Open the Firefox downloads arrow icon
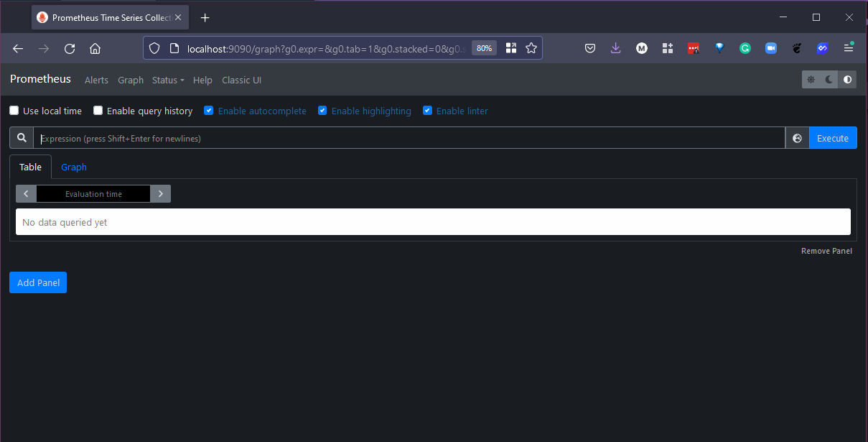The width and height of the screenshot is (868, 442). coord(615,48)
